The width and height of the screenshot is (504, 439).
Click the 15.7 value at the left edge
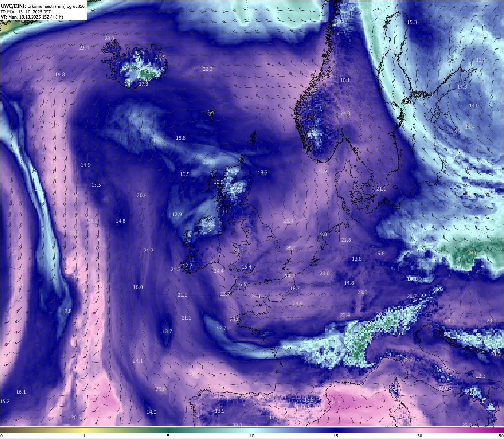pyautogui.click(x=5, y=401)
